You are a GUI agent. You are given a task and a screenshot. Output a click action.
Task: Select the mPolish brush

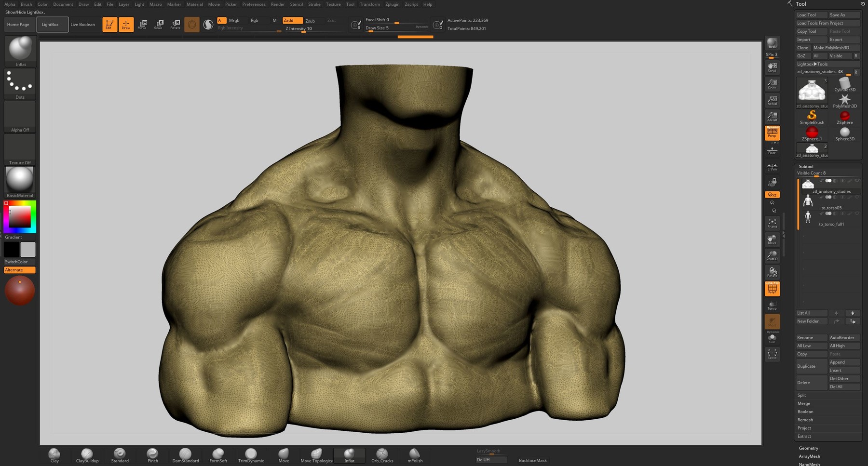(x=415, y=453)
